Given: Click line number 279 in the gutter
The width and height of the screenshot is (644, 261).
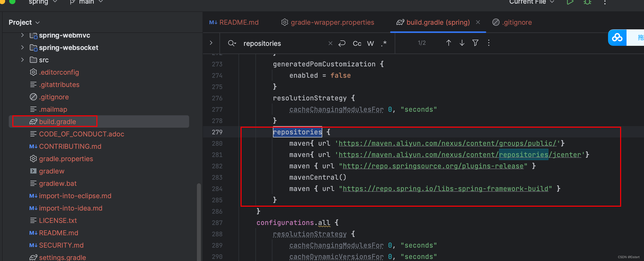Looking at the screenshot, I should point(217,132).
